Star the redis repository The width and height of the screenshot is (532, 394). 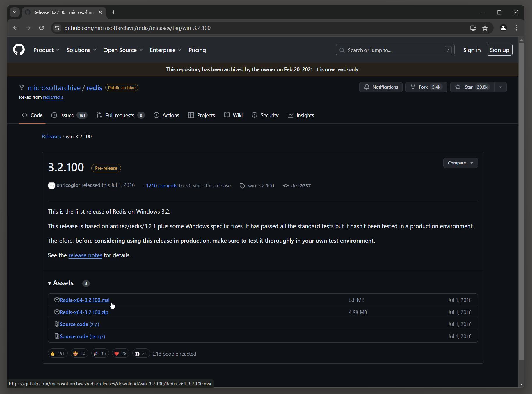coord(473,87)
